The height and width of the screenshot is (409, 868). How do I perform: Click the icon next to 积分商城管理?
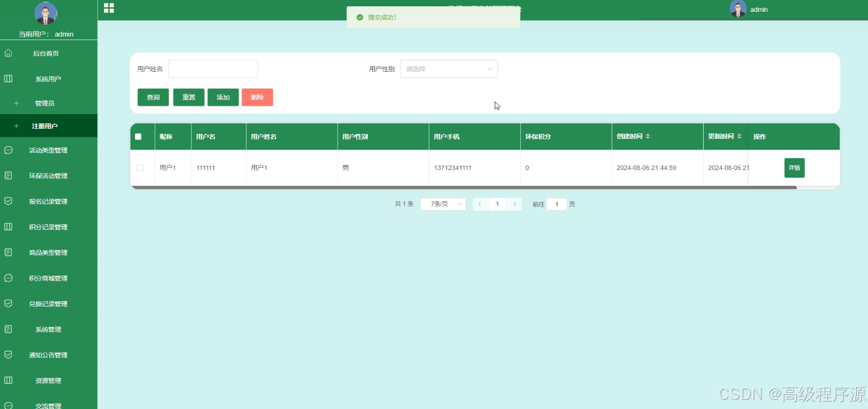(x=8, y=278)
